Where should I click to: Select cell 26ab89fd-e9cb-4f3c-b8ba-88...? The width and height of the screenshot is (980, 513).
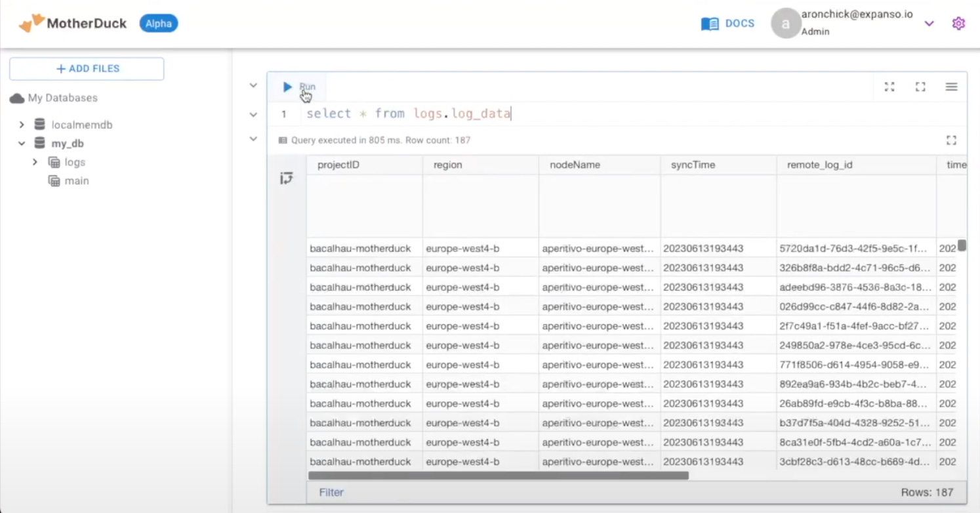pyautogui.click(x=857, y=403)
